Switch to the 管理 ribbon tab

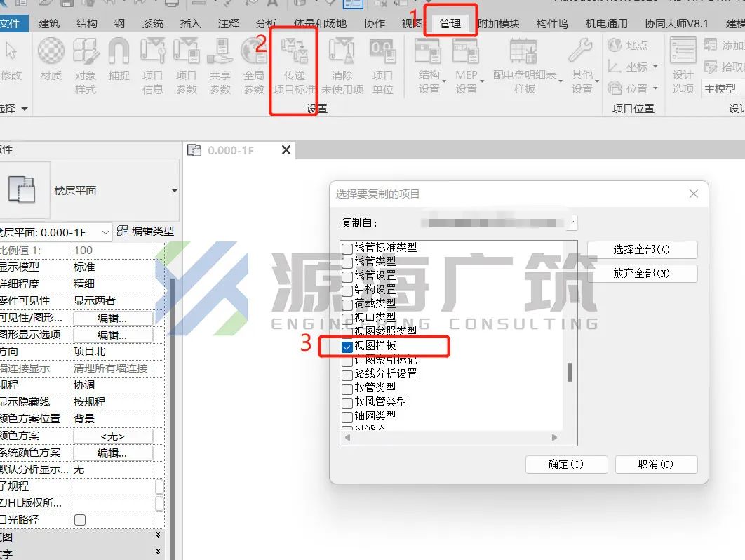[x=450, y=23]
